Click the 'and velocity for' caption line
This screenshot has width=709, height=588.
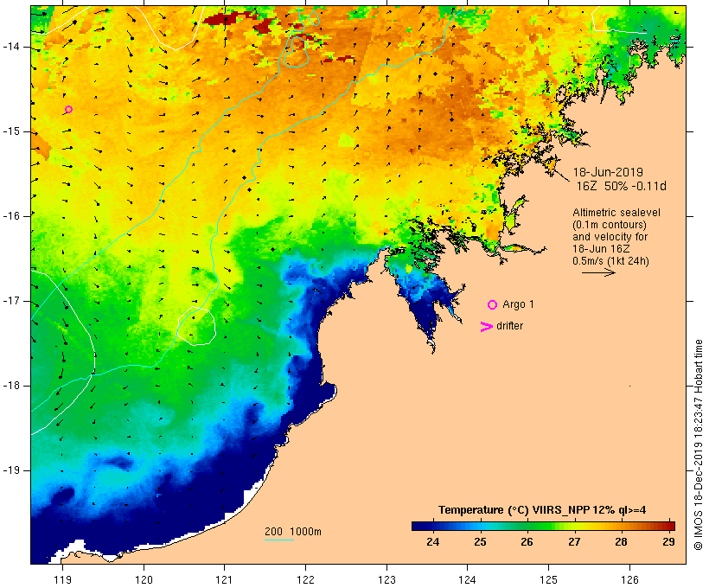610,237
